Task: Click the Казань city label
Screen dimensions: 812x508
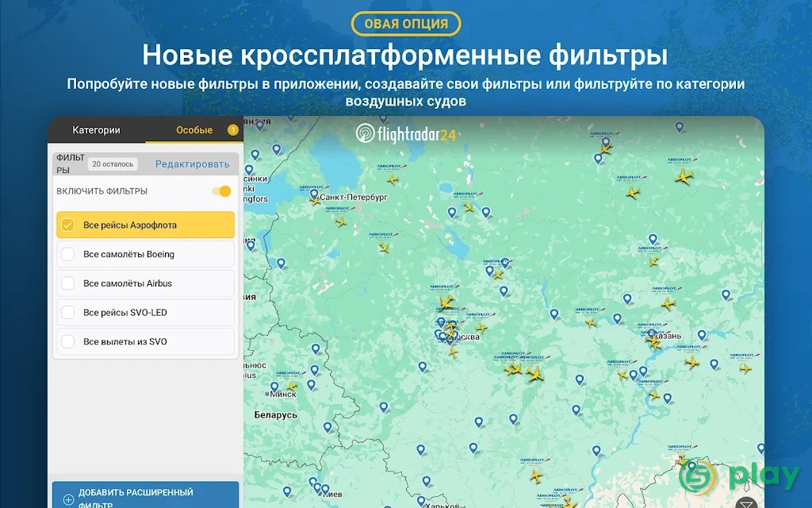Action: (668, 336)
